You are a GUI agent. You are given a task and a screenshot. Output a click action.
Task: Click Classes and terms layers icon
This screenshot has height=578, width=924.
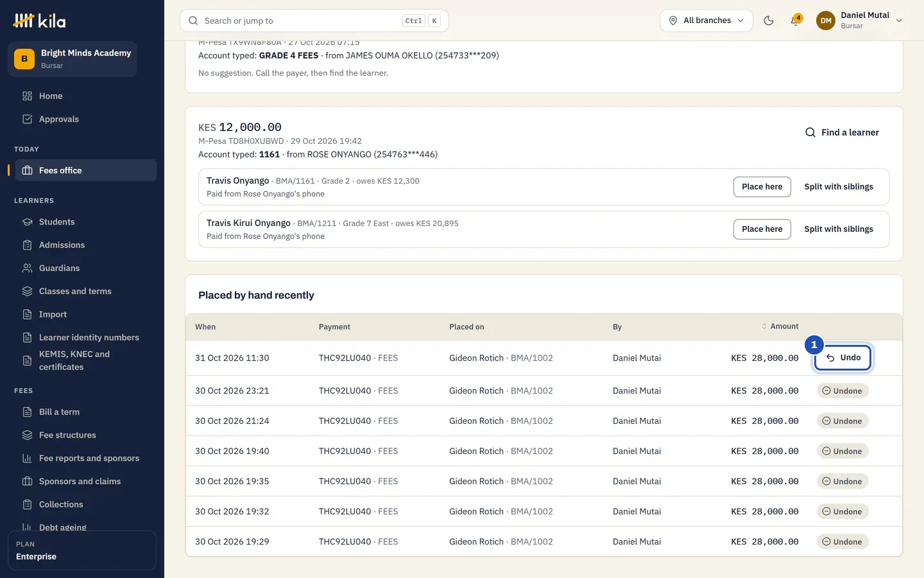coord(27,292)
